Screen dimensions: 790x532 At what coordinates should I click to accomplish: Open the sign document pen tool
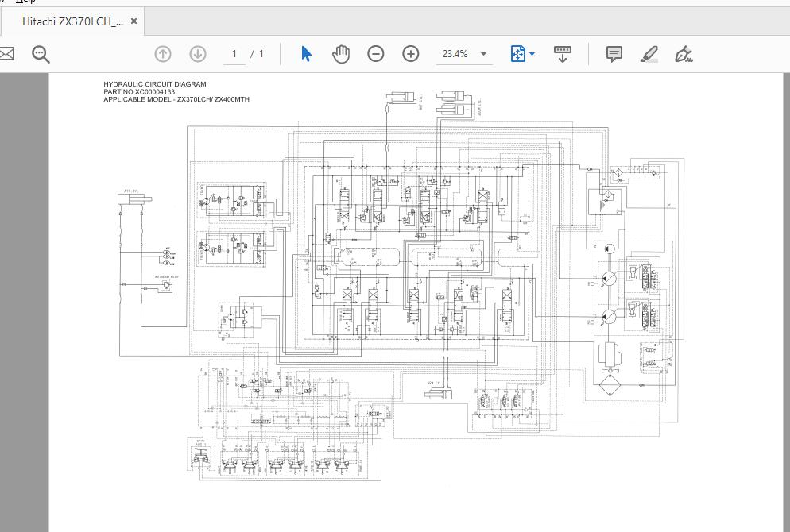coord(683,54)
